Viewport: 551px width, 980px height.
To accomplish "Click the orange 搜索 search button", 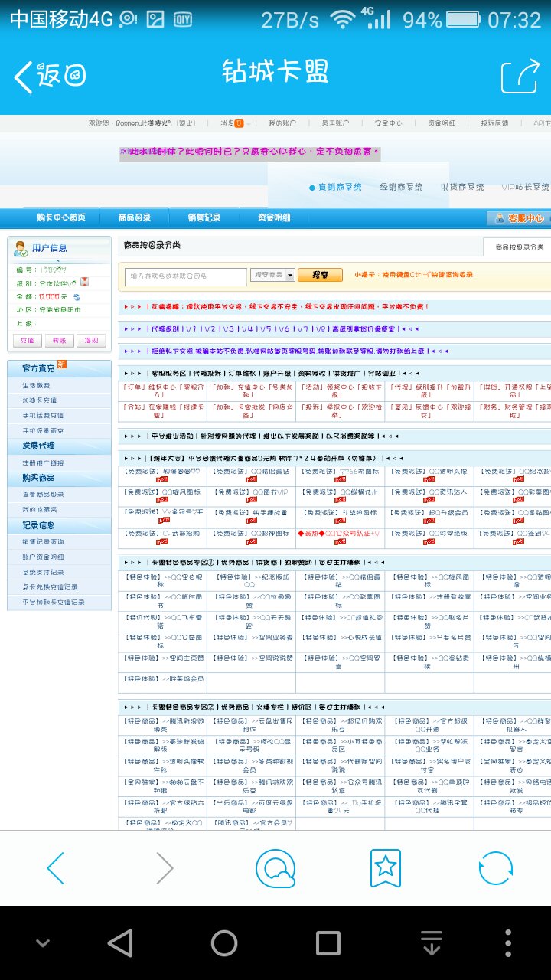I will pos(318,275).
